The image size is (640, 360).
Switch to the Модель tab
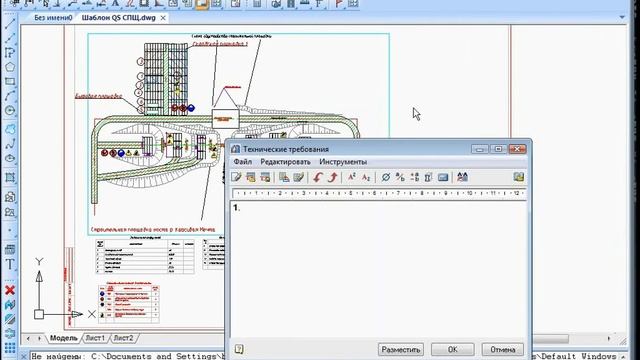(64, 338)
